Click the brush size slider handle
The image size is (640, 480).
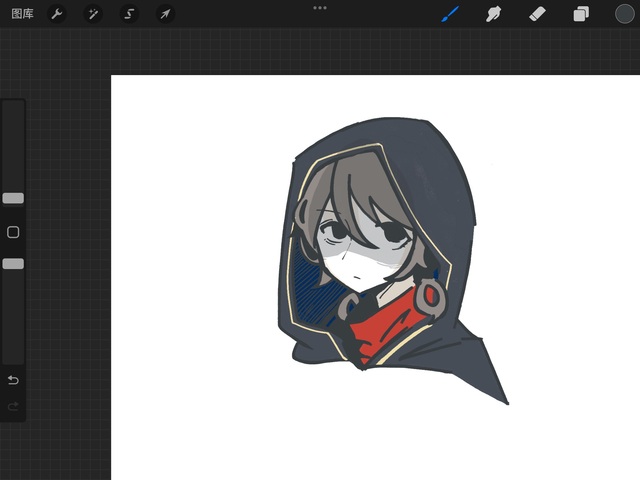tap(13, 198)
